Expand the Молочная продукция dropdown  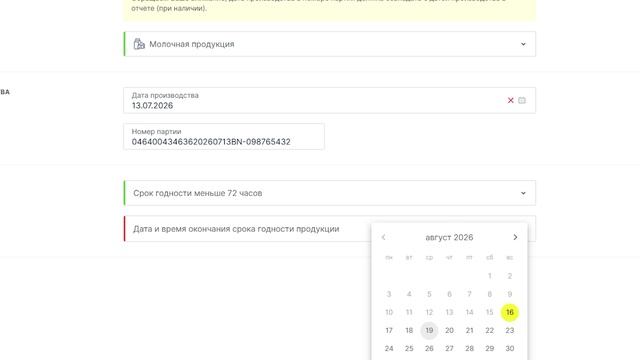pos(330,44)
